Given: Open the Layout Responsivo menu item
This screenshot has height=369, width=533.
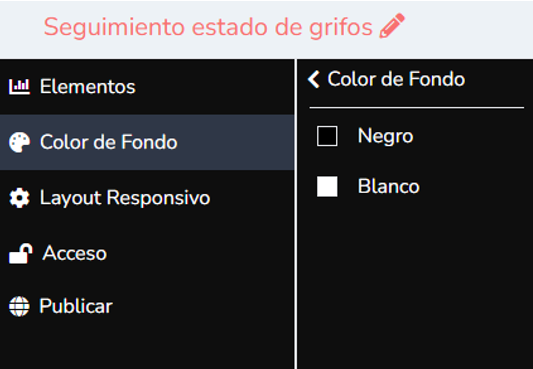Looking at the screenshot, I should pyautogui.click(x=147, y=198).
